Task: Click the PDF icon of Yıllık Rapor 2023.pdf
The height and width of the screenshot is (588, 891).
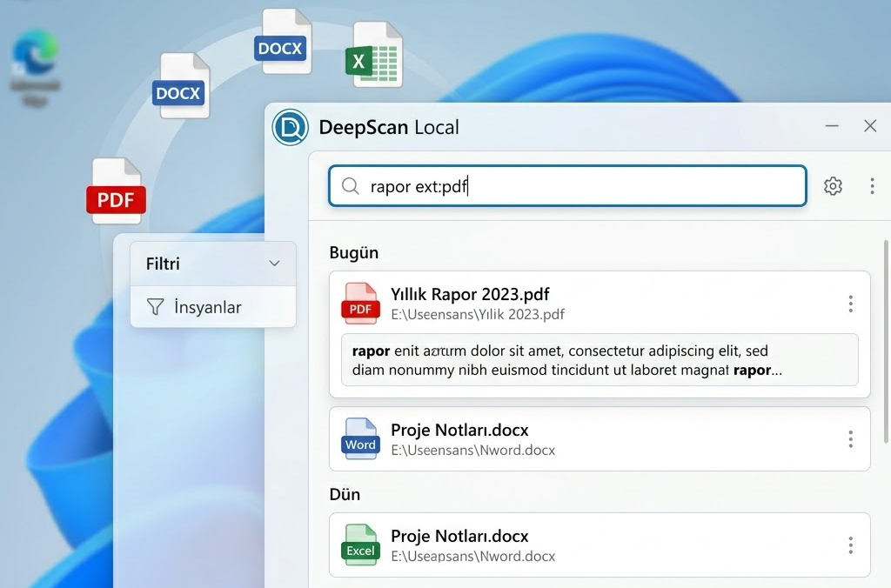Action: point(360,304)
